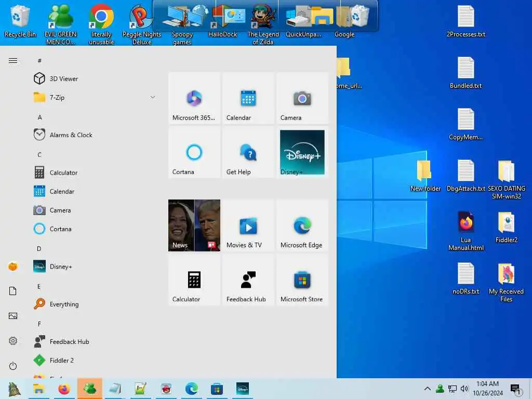Open the Cortana tile
The image size is (532, 399).
pyautogui.click(x=194, y=152)
